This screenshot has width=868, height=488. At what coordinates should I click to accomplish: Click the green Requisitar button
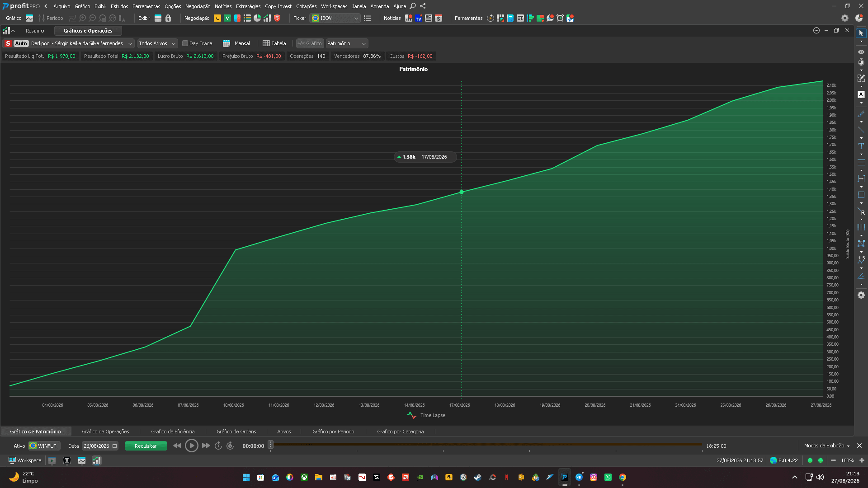[x=146, y=446]
